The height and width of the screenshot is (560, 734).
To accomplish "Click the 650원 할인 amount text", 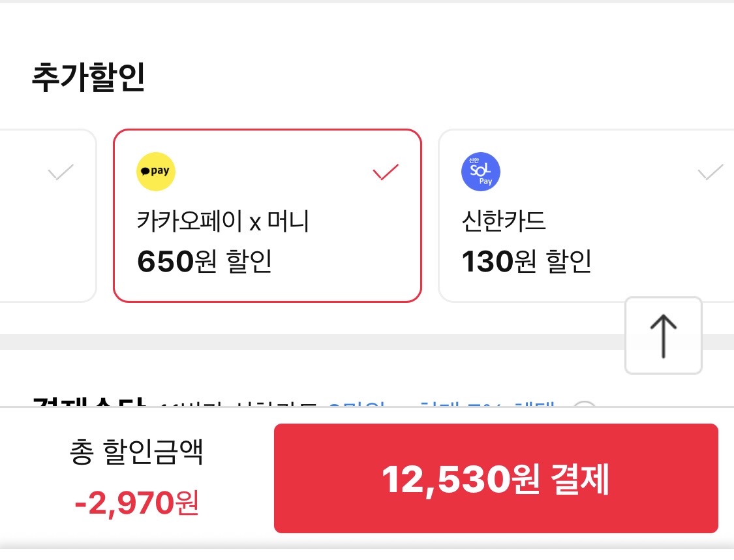I will (204, 262).
